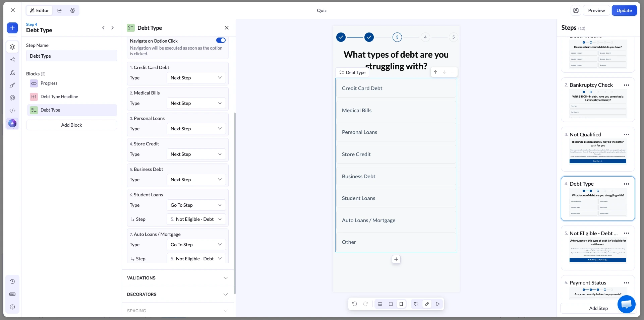Image resolution: width=644 pixels, height=320 pixels.
Task: Click the Step Name input field
Action: (71, 56)
